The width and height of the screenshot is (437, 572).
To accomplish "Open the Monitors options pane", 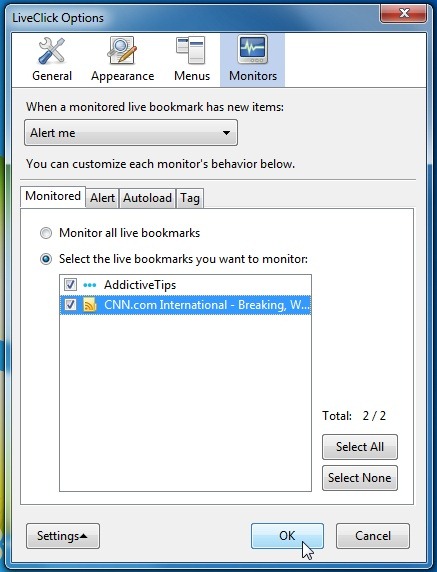I will [252, 60].
